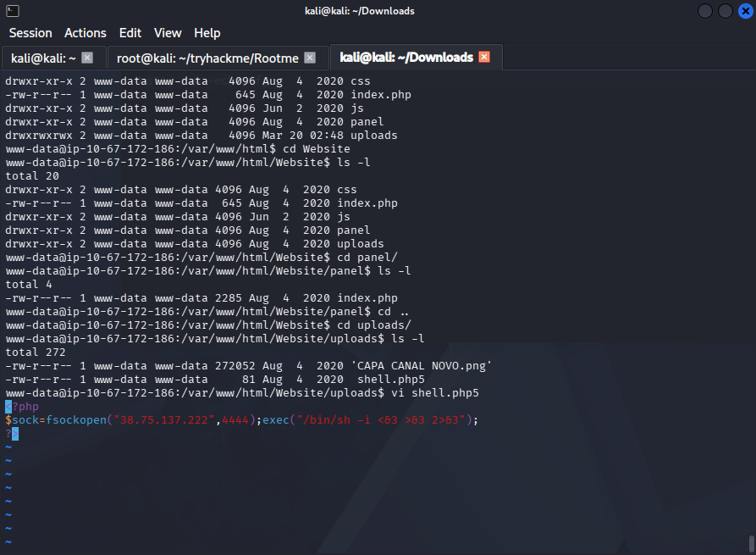Click port number 4444 in the code
756x555 pixels.
[235, 420]
